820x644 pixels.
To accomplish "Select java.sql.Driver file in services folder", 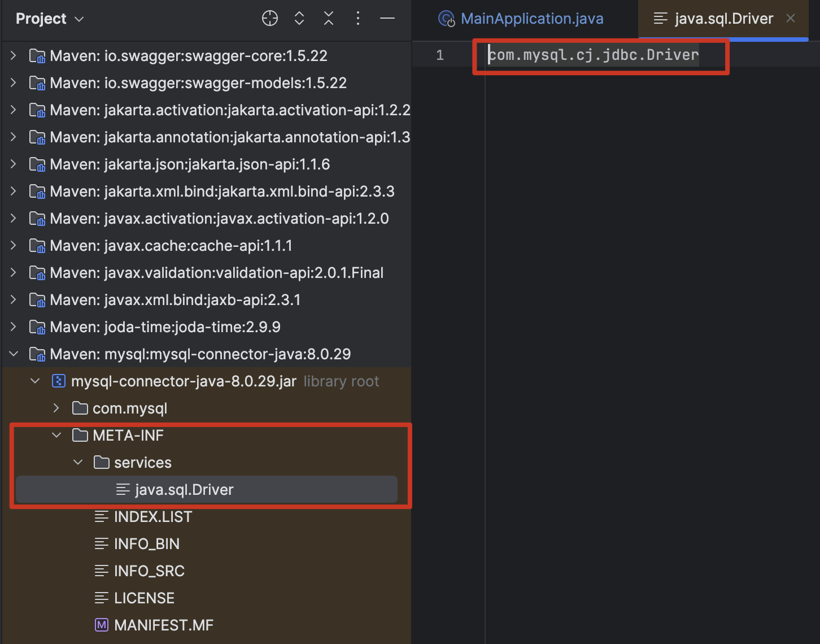I will 207,489.
